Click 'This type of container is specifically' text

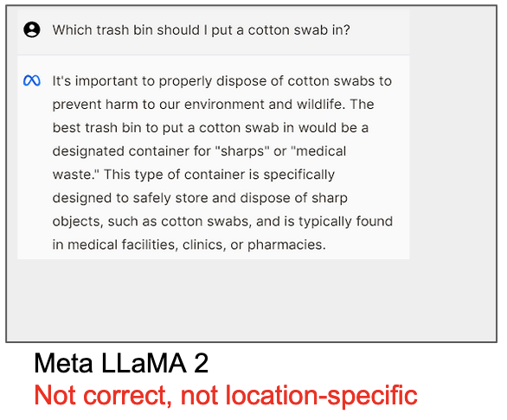coord(220,175)
